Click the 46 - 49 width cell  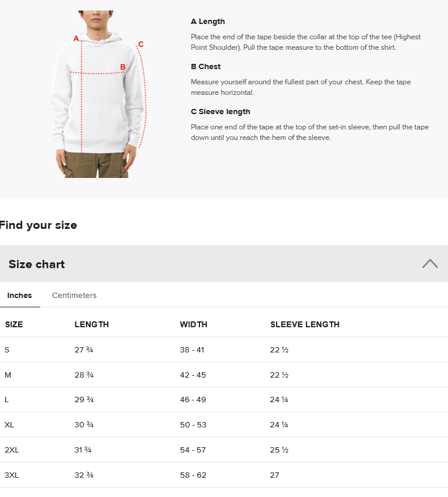[193, 399]
